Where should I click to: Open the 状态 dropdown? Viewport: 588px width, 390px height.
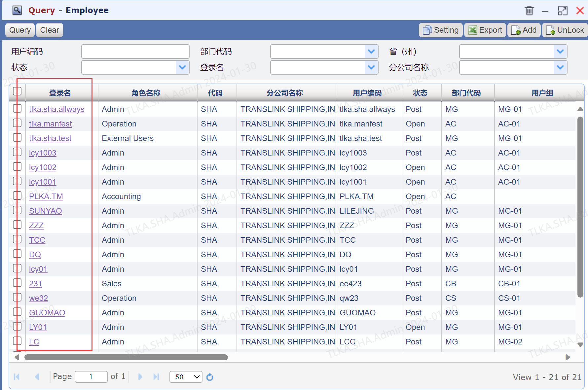tap(182, 67)
